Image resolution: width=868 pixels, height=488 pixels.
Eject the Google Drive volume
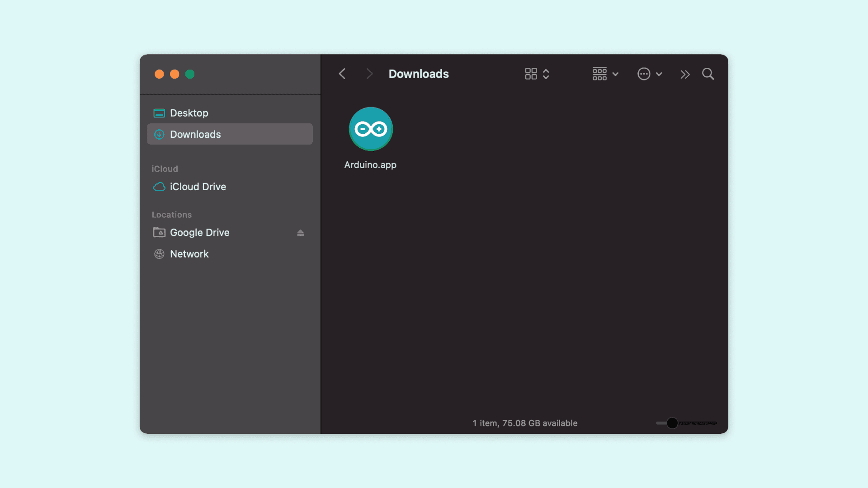[300, 233]
